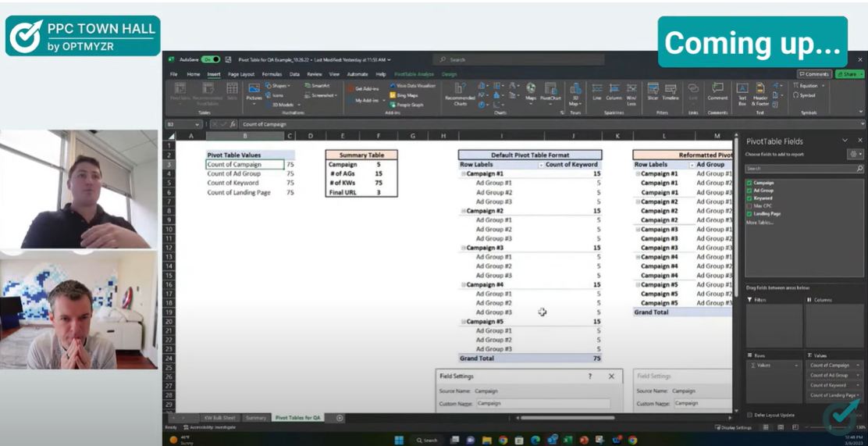This screenshot has height=446, width=868.
Task: Uncheck the Landing Page field checkbox
Action: pyautogui.click(x=749, y=213)
